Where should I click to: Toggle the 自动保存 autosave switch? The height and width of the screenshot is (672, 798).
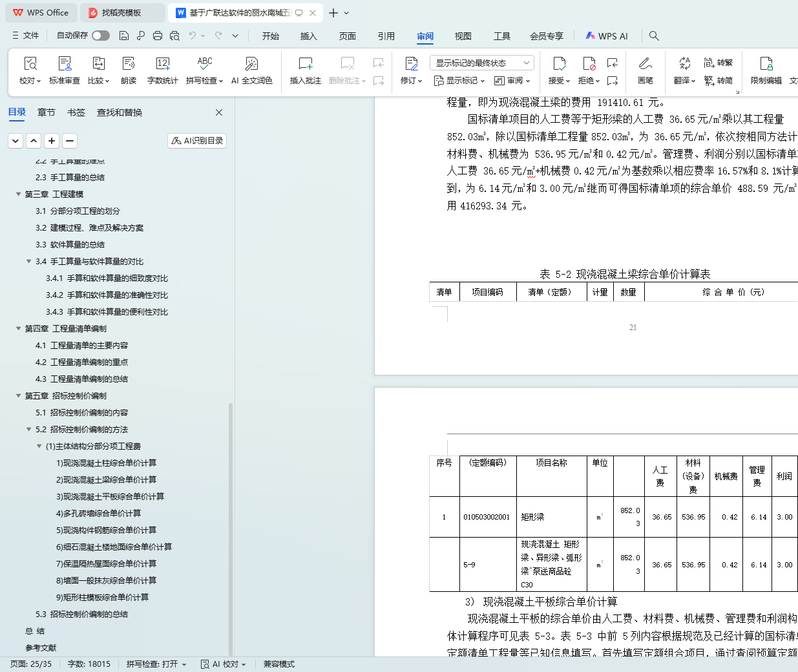tap(100, 36)
